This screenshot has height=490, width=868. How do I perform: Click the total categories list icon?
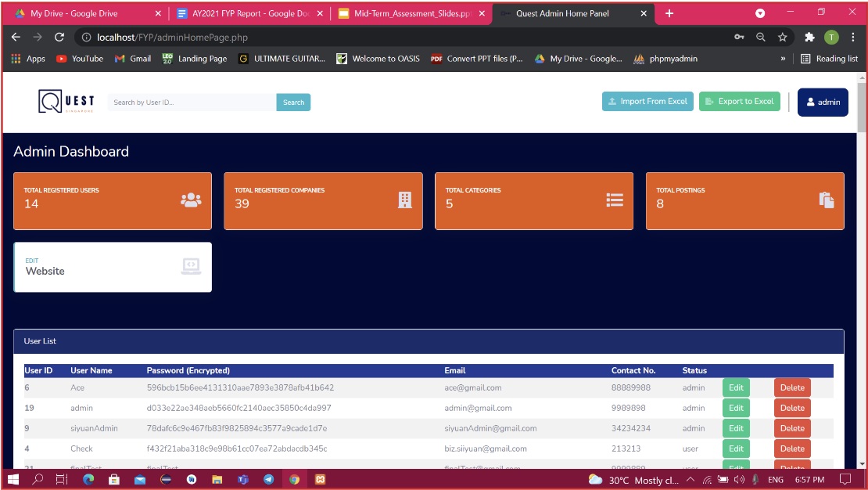615,200
